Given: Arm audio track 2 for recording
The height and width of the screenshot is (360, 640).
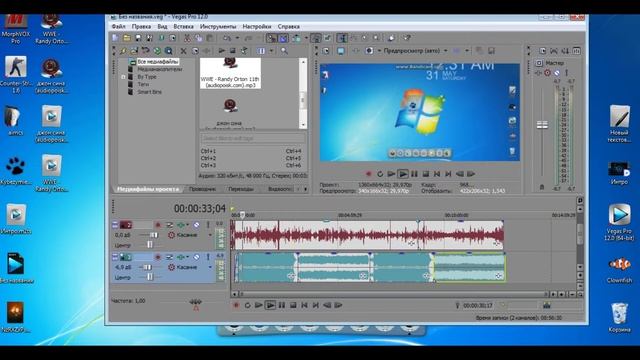Looking at the screenshot, I should 158,257.
